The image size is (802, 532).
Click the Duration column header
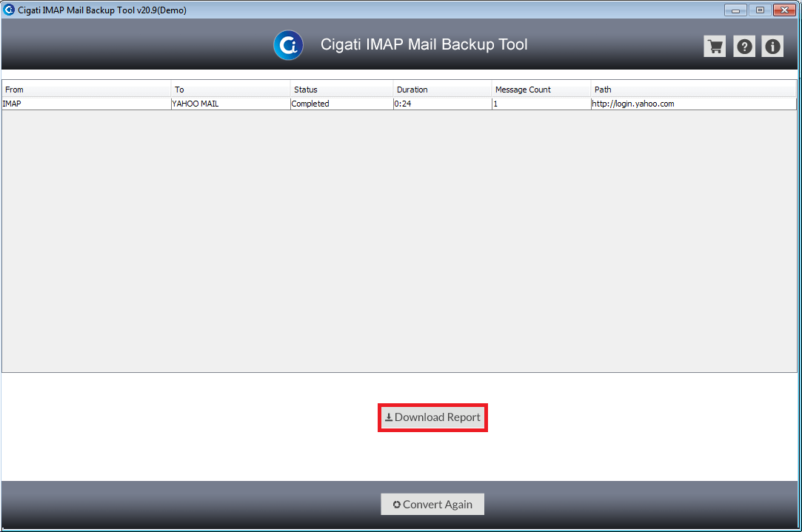coord(442,90)
